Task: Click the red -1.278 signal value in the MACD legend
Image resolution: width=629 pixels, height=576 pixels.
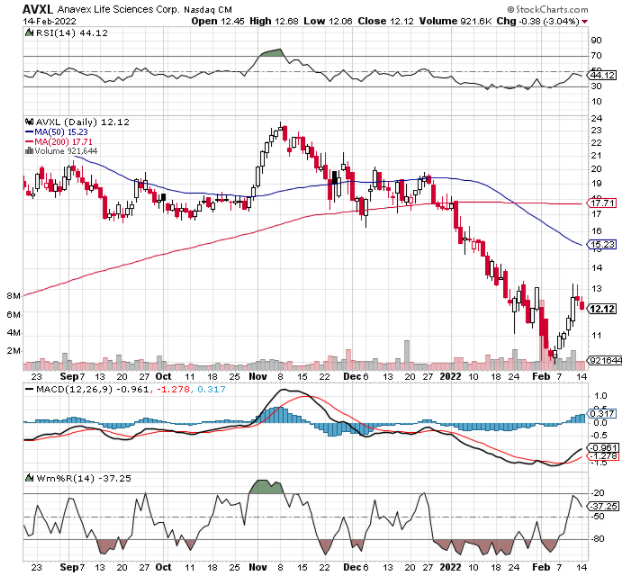Action: point(173,389)
